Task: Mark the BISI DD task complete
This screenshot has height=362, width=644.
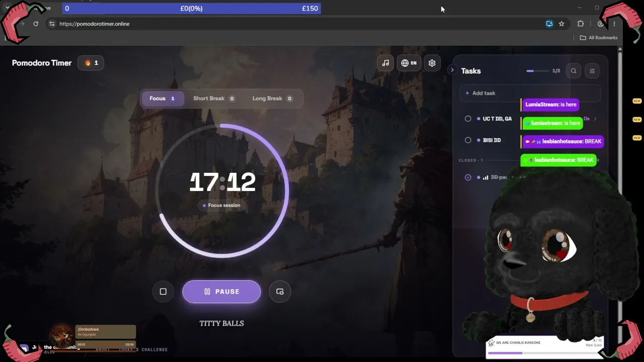Action: tap(468, 140)
